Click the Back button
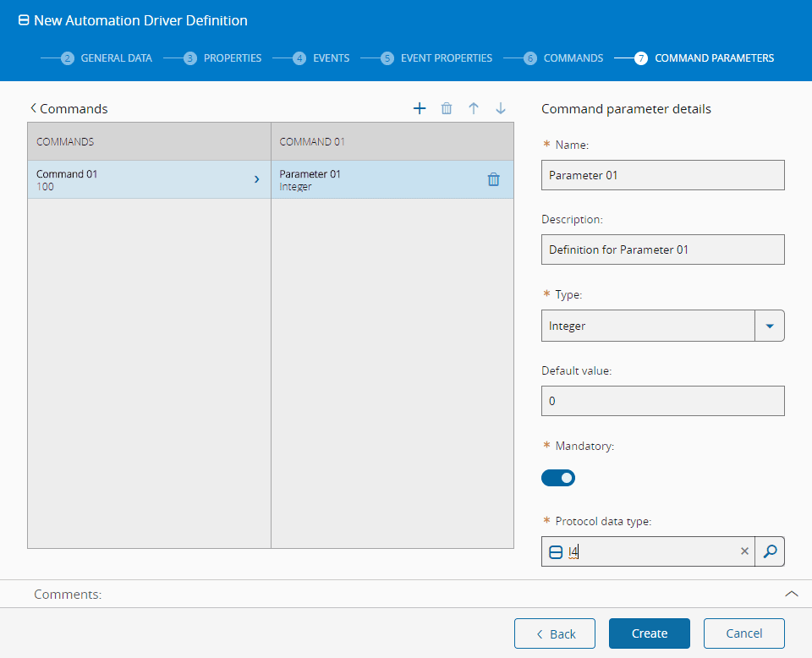Viewport: 812px width, 658px height. coord(555,633)
